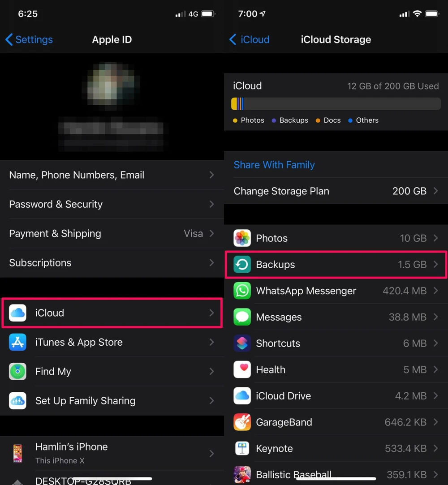448x485 pixels.
Task: Go back to Settings
Action: coord(29,40)
